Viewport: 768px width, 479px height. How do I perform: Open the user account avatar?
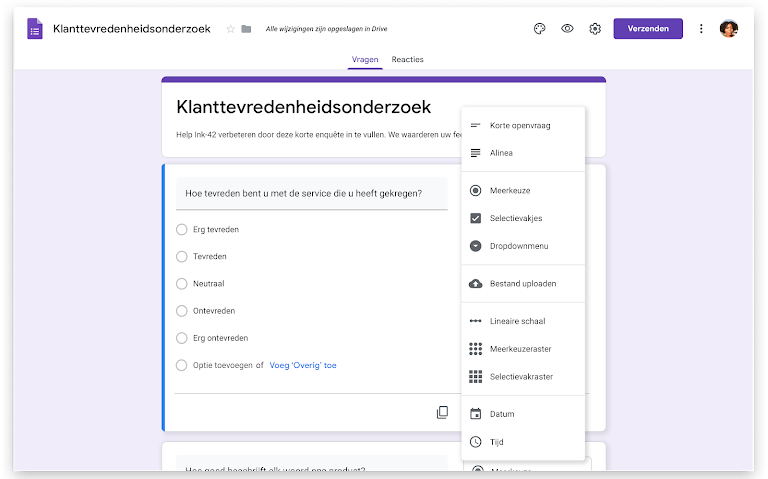click(x=729, y=29)
